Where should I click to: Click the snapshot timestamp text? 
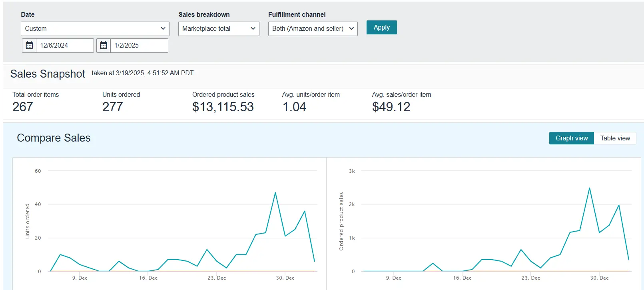[143, 73]
